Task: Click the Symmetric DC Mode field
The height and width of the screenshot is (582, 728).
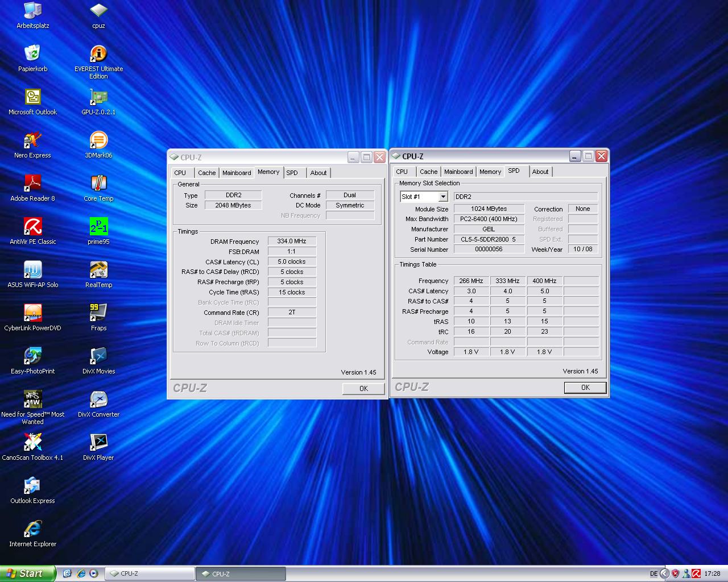Action: [x=350, y=205]
